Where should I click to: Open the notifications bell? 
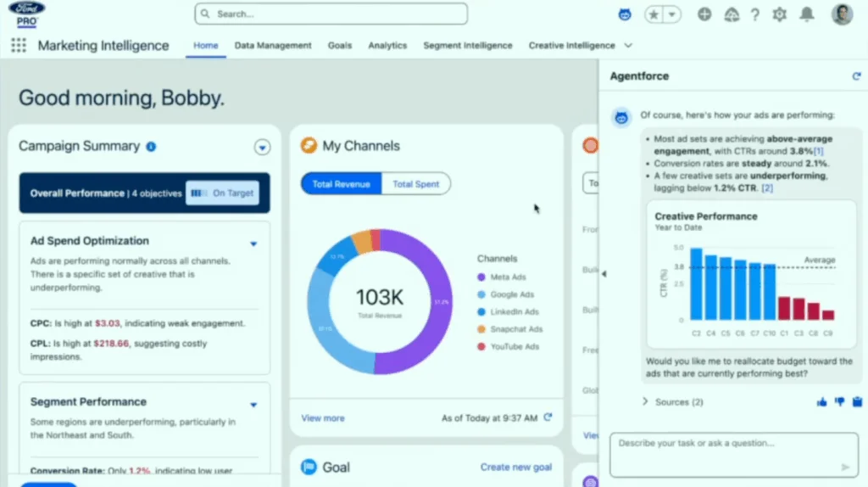point(807,14)
